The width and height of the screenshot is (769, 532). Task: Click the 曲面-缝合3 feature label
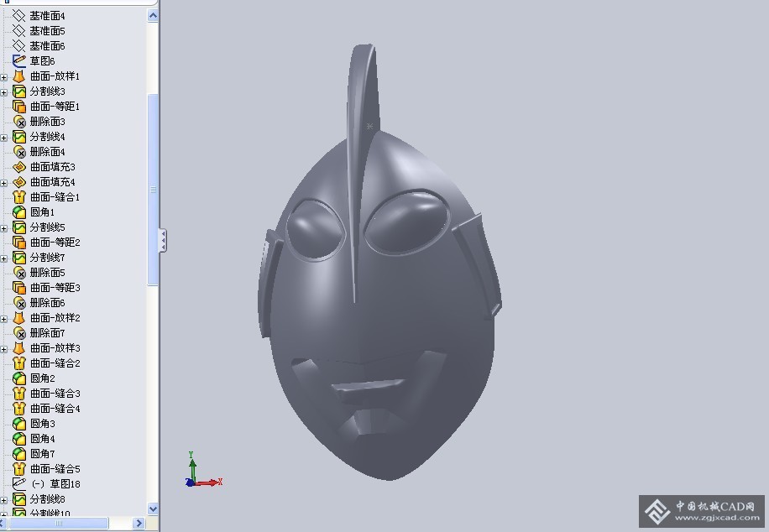(55, 394)
